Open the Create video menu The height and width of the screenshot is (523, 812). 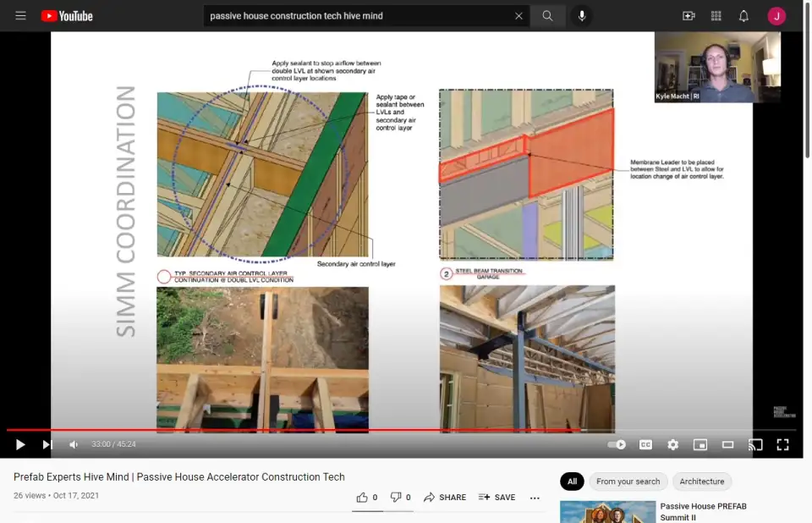[689, 16]
